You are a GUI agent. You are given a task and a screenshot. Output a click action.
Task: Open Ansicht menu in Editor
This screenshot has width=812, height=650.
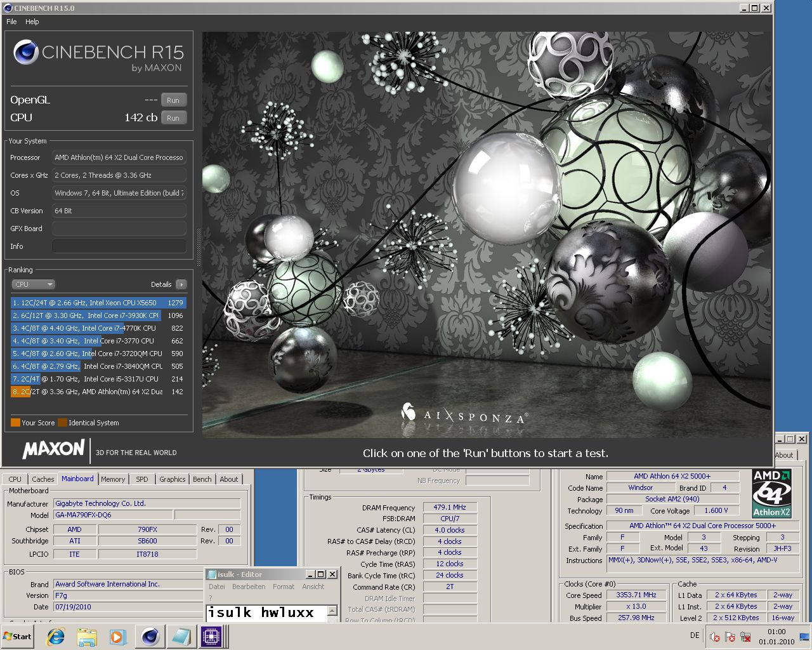pyautogui.click(x=313, y=587)
